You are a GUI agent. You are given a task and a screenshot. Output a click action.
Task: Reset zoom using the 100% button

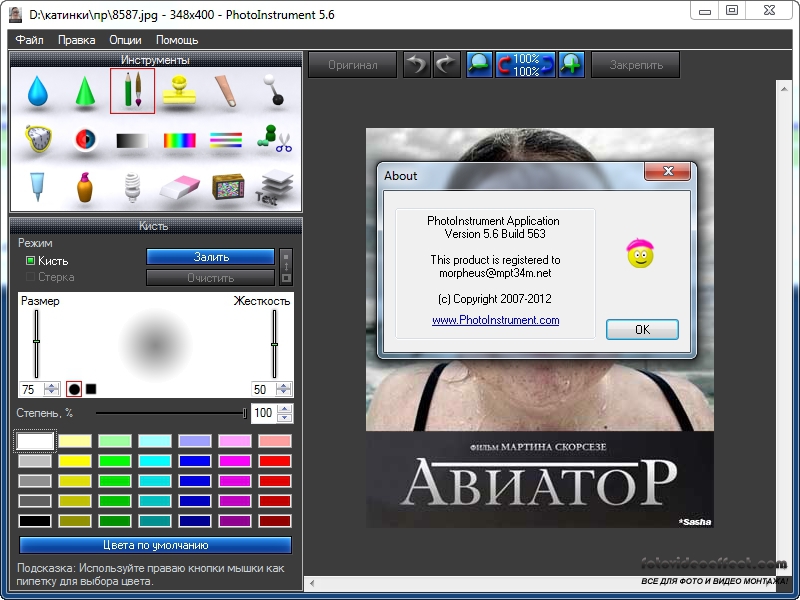click(x=526, y=65)
